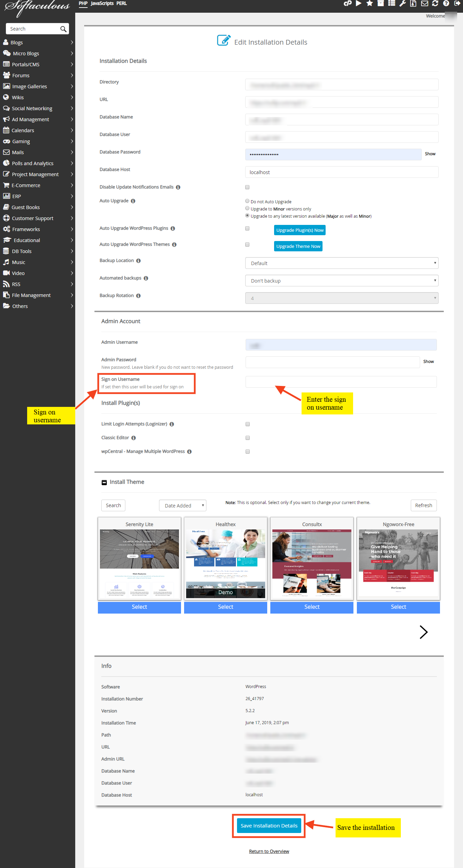Viewport: 463px width, 868px height.
Task: Switch to the PHP tab
Action: pyautogui.click(x=83, y=3)
